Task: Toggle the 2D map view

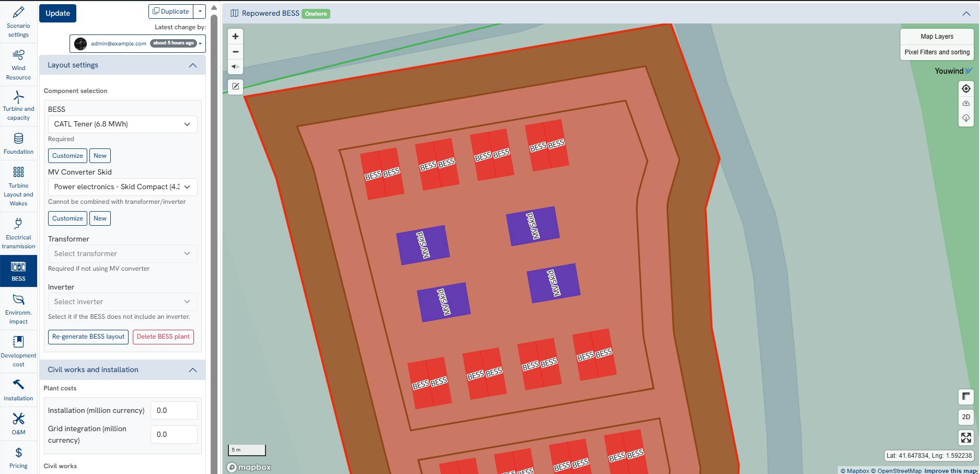Action: click(966, 417)
